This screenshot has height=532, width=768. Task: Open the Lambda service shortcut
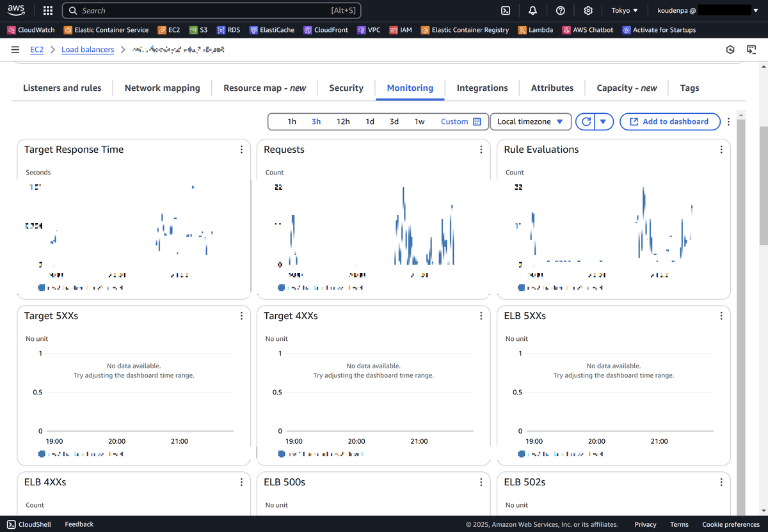click(536, 29)
